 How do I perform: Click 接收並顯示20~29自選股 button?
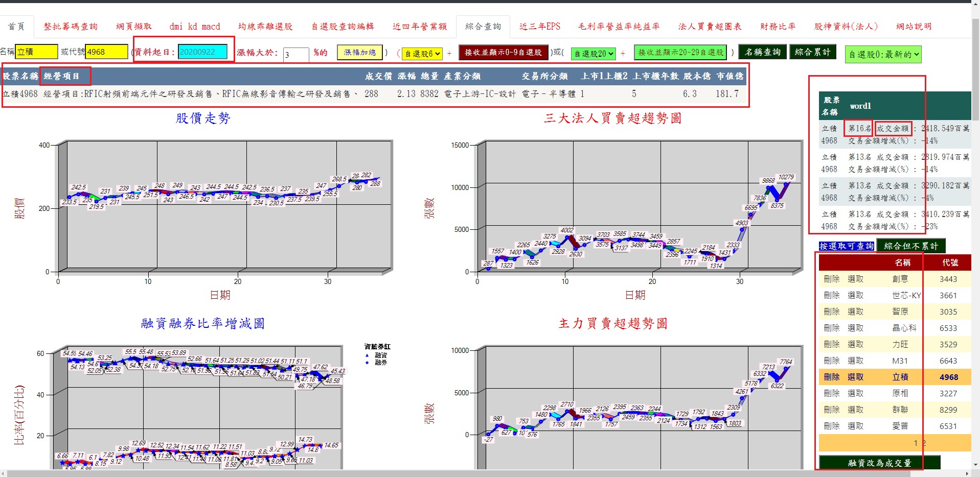(681, 52)
